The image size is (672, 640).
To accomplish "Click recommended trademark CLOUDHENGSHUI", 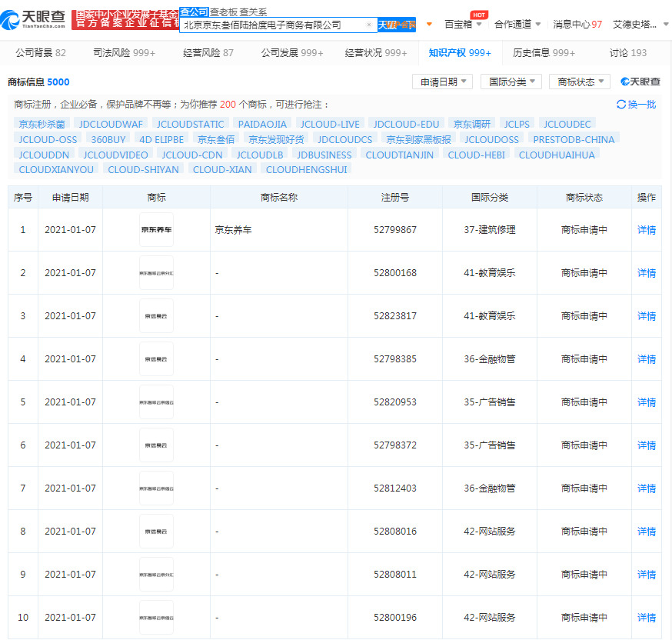I will 307,169.
